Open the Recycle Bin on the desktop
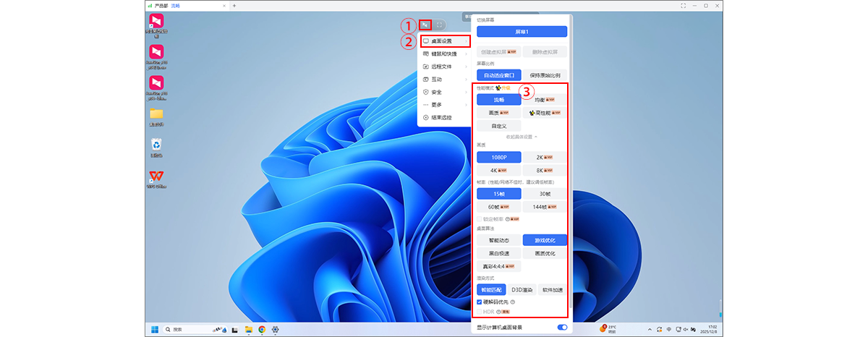Image resolution: width=868 pixels, height=337 pixels. pyautogui.click(x=156, y=147)
